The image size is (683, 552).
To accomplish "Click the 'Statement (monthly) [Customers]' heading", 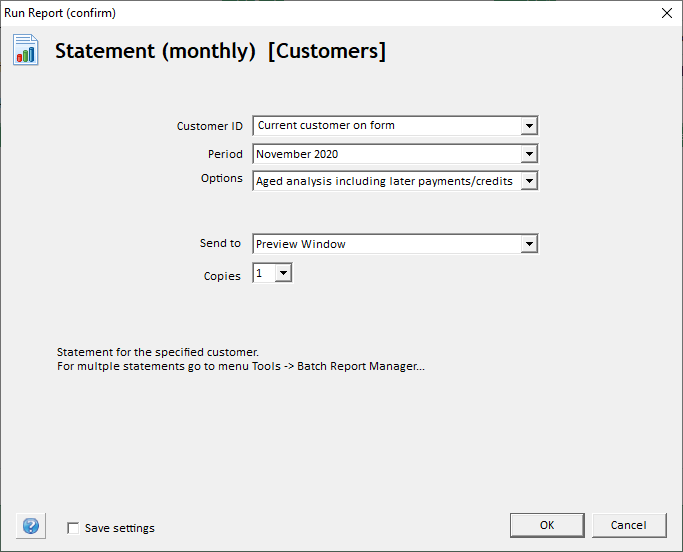I will point(220,51).
